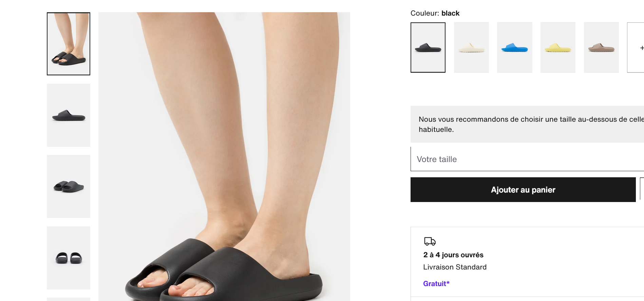Switch to the yellow slide color
The image size is (644, 301).
(558, 47)
